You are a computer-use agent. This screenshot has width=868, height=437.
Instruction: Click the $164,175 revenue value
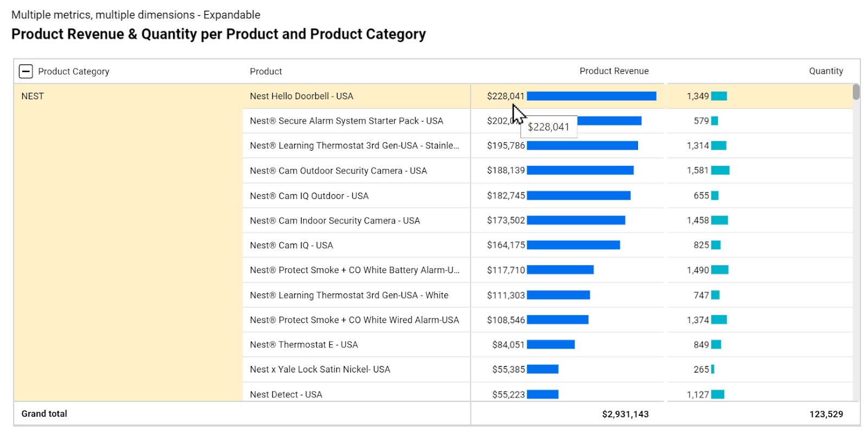(506, 245)
